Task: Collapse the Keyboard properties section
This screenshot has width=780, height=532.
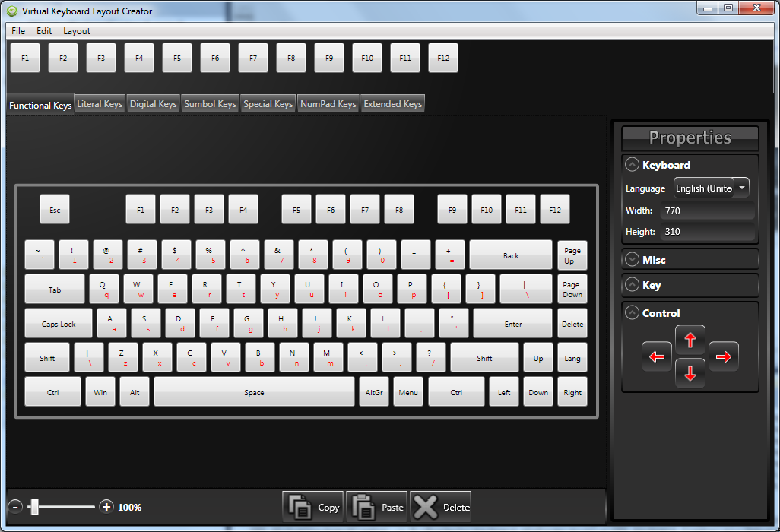Action: click(632, 165)
